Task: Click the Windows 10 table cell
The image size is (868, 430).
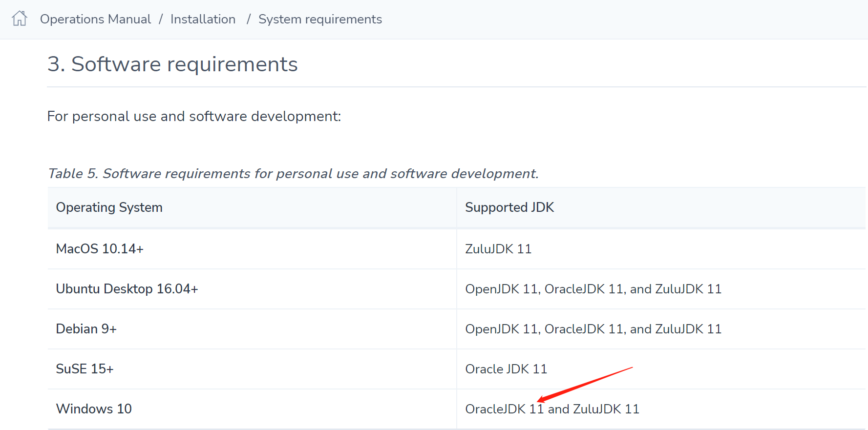Action: (x=94, y=409)
